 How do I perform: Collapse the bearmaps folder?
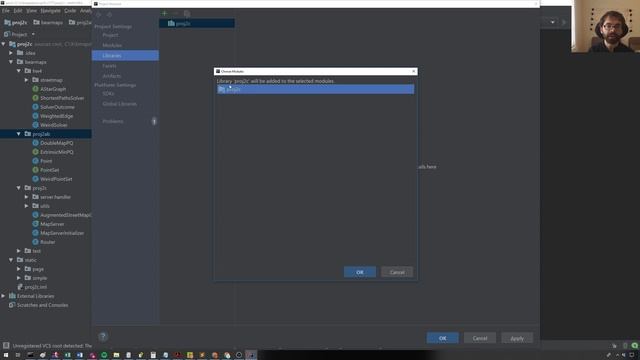(11, 62)
